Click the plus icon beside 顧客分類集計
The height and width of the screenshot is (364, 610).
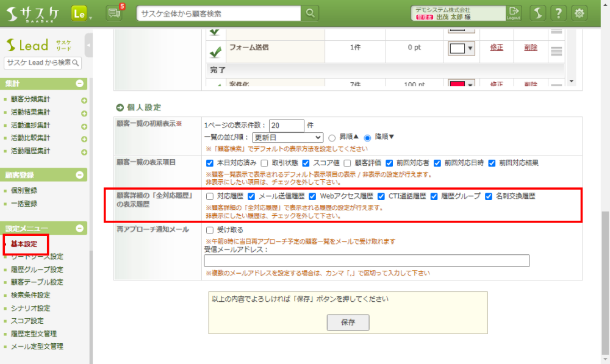84,100
